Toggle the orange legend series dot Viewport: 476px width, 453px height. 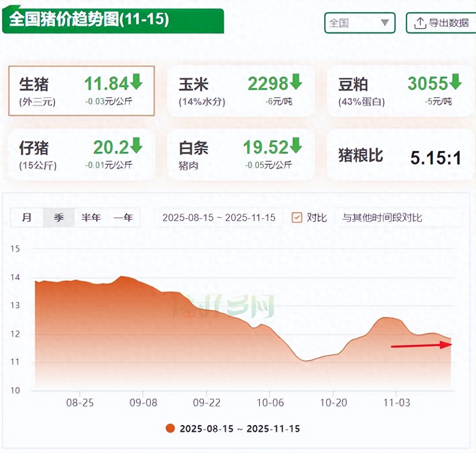point(170,428)
